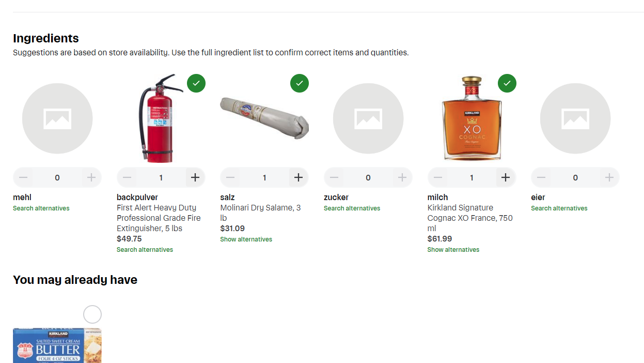Click the zucker quantity field
This screenshot has width=644, height=363.
(368, 177)
